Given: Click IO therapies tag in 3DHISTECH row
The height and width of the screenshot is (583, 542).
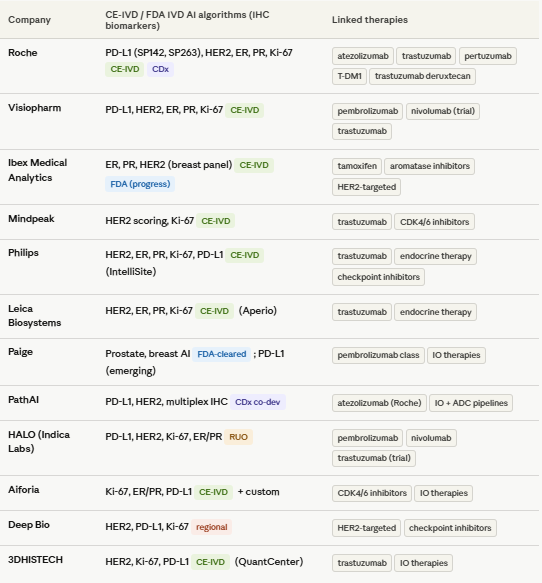Looking at the screenshot, I should point(423,563).
